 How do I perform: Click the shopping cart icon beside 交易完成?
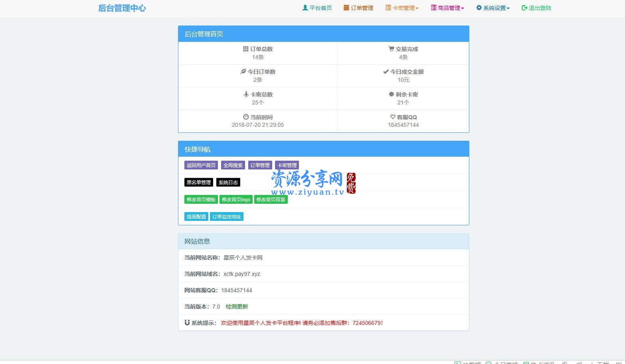pyautogui.click(x=392, y=49)
